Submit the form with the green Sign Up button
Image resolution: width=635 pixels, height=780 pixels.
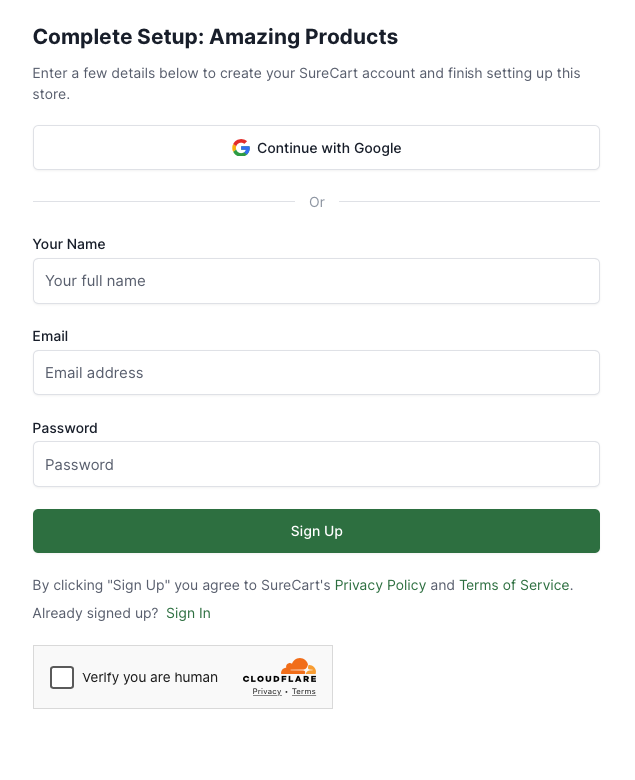point(316,531)
